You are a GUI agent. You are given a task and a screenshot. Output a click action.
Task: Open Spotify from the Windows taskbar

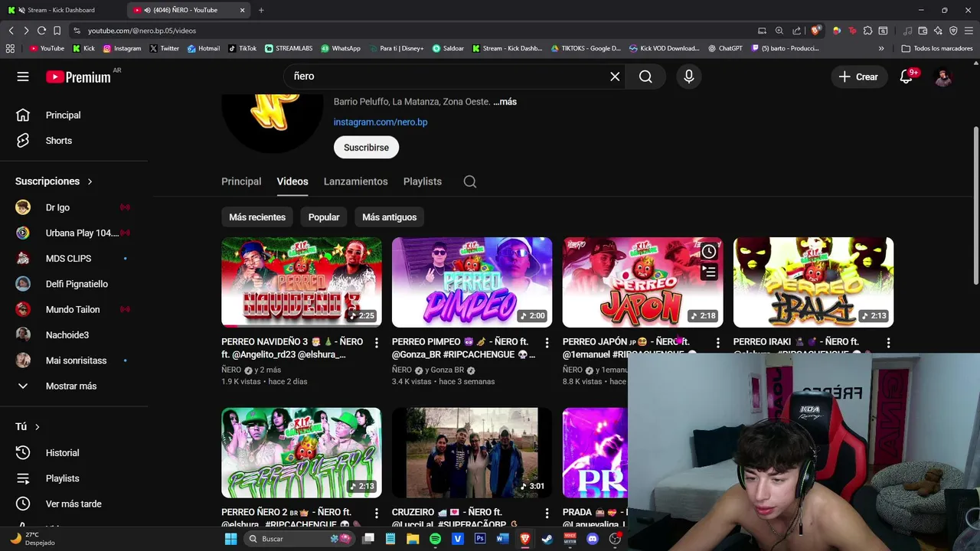(435, 539)
